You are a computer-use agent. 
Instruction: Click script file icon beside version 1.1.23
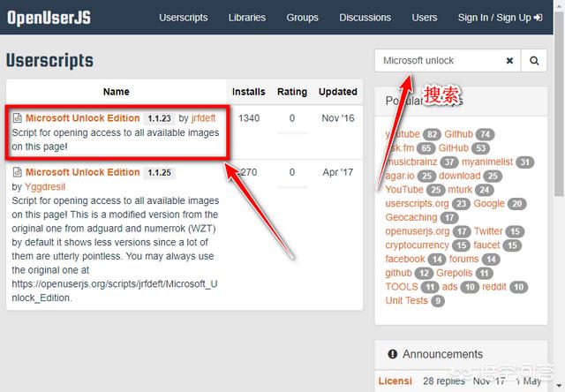tap(17, 117)
